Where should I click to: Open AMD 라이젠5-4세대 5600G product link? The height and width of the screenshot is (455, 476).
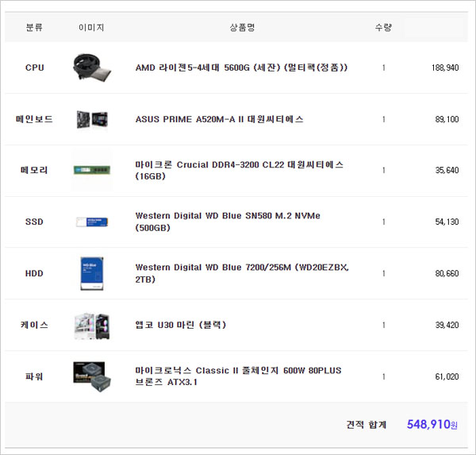(241, 67)
